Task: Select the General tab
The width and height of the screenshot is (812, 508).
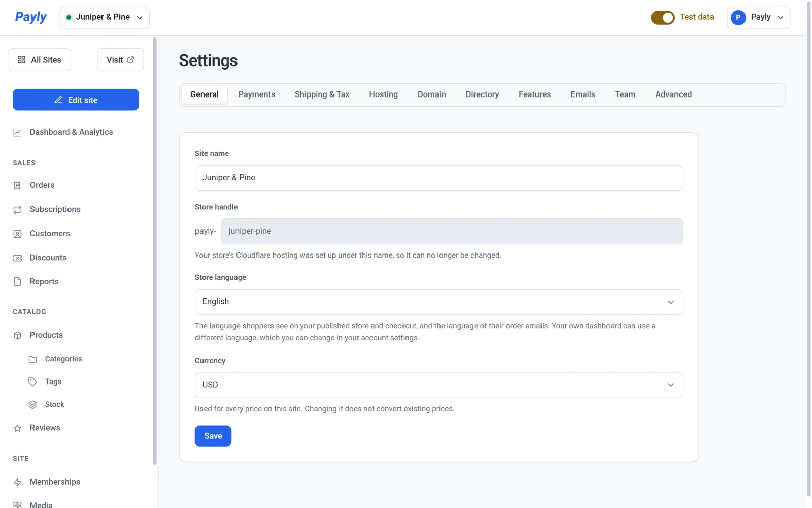Action: [x=205, y=94]
